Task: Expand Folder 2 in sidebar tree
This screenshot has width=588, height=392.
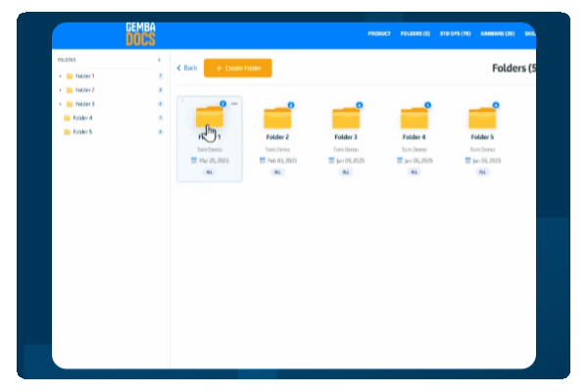Action: point(60,90)
